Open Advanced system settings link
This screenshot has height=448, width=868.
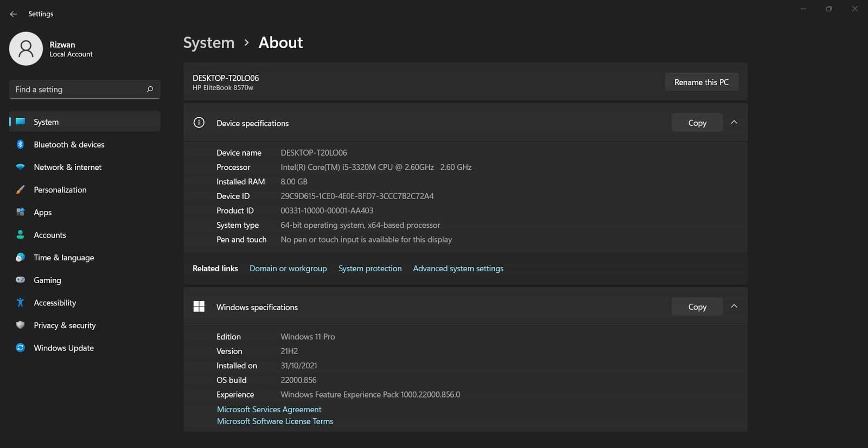[458, 268]
